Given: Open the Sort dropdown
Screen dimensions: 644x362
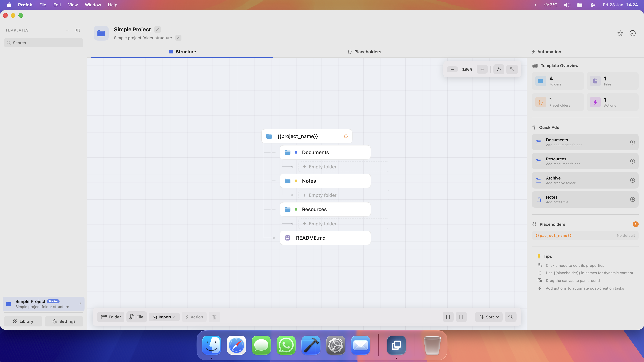Looking at the screenshot, I should [489, 317].
